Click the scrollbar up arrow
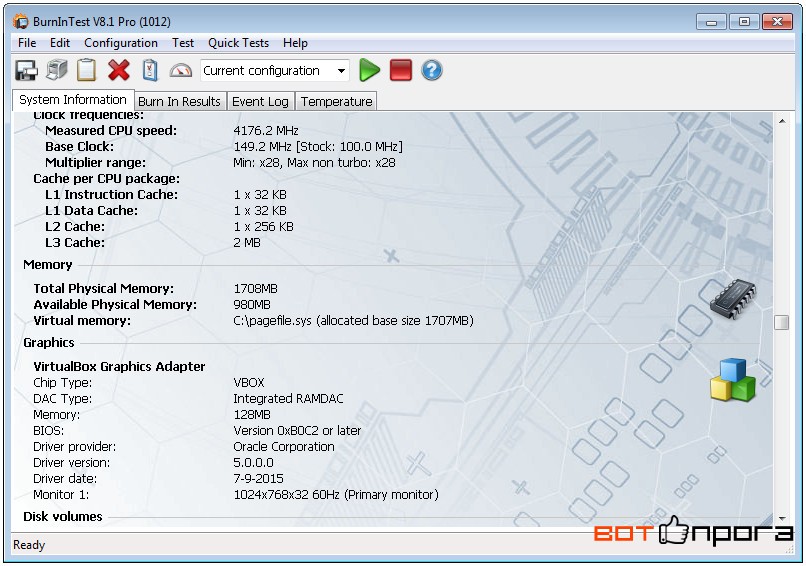The width and height of the screenshot is (806, 566). click(782, 121)
